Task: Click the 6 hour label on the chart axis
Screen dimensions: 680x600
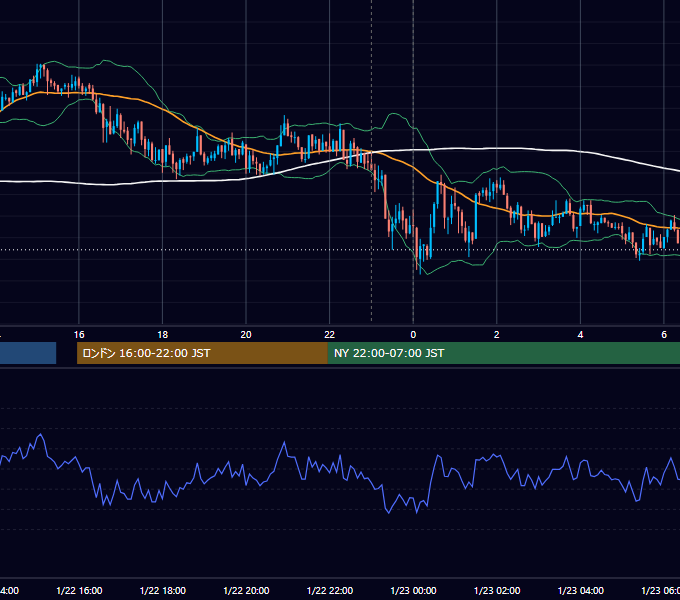Action: click(x=664, y=335)
